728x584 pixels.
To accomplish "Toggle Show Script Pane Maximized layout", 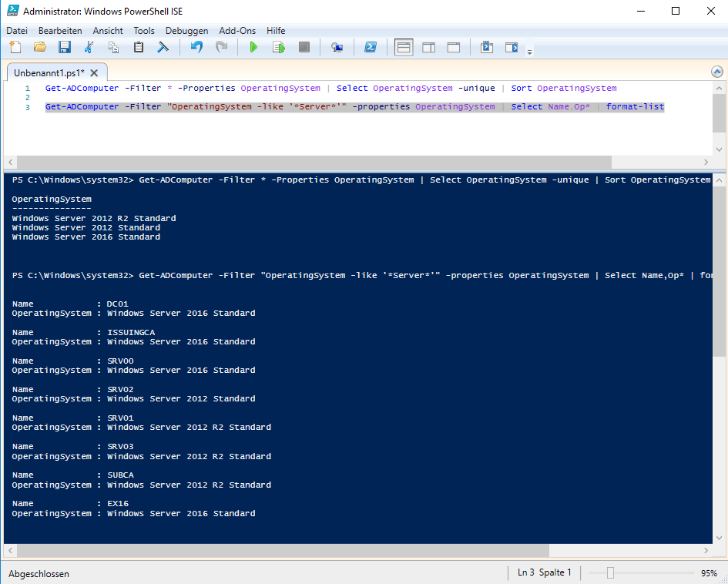I will pyautogui.click(x=454, y=48).
